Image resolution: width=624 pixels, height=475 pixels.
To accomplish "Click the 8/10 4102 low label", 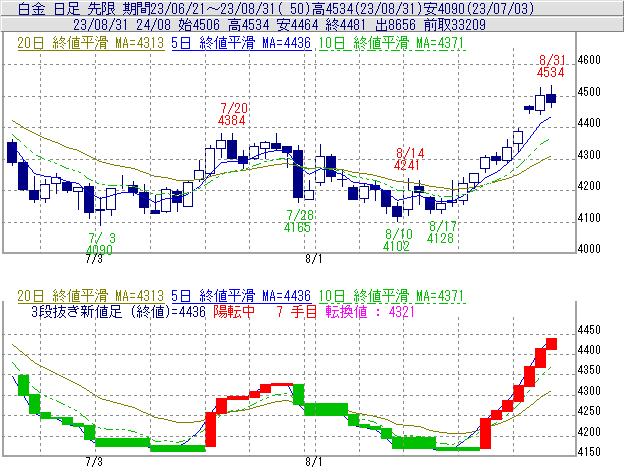I will [397, 240].
